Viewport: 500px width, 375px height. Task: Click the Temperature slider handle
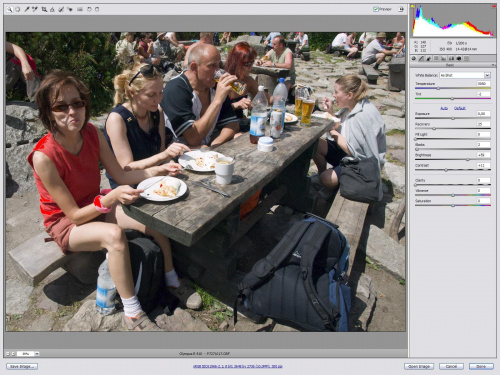coord(438,88)
